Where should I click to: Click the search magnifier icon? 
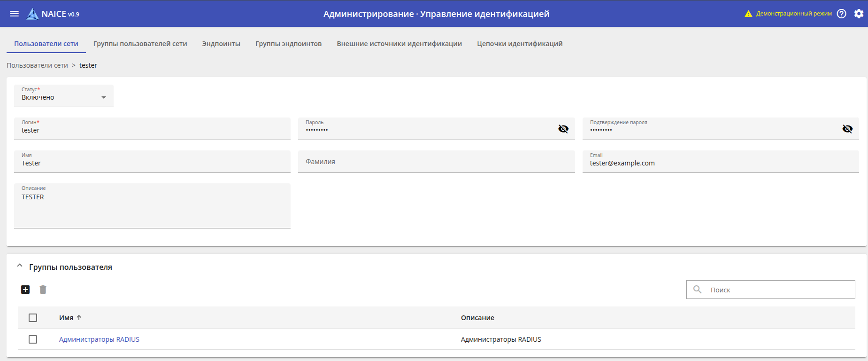click(x=698, y=290)
